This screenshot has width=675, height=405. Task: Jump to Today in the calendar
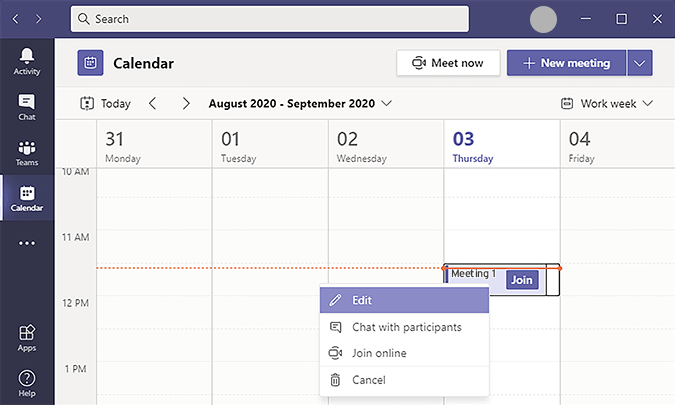click(x=105, y=103)
